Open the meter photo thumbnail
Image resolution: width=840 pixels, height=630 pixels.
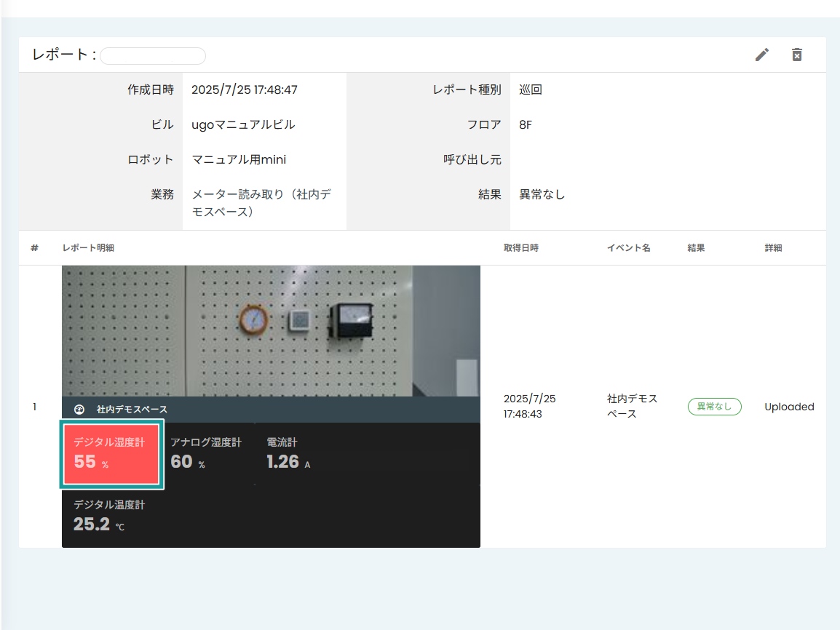point(271,331)
